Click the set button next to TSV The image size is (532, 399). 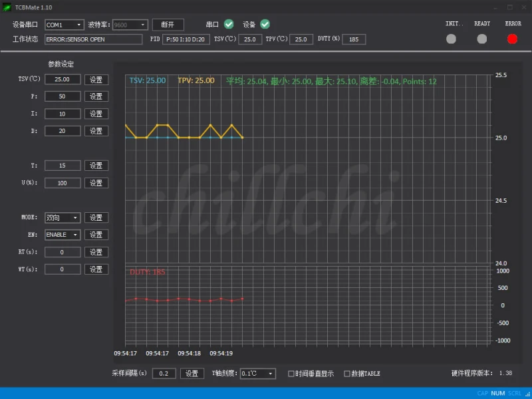click(x=96, y=79)
